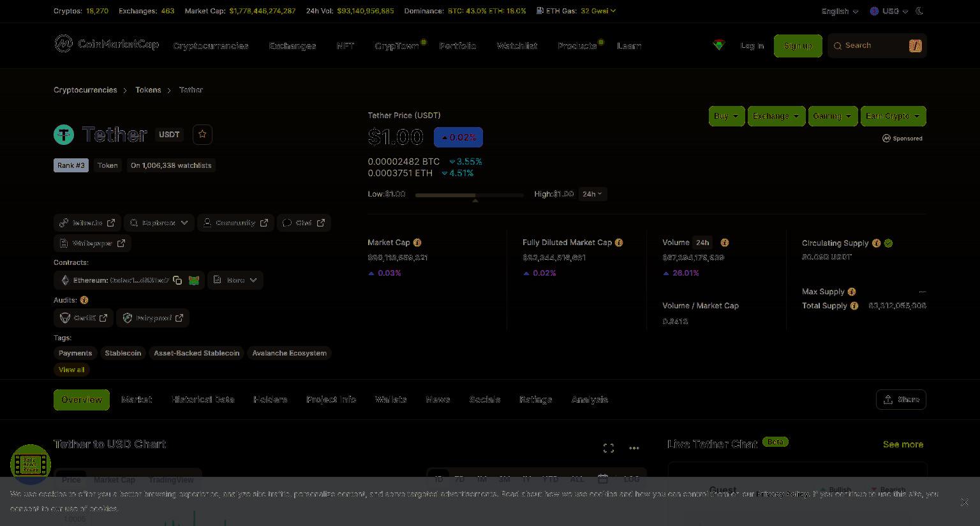Go to Portfolio

(457, 46)
